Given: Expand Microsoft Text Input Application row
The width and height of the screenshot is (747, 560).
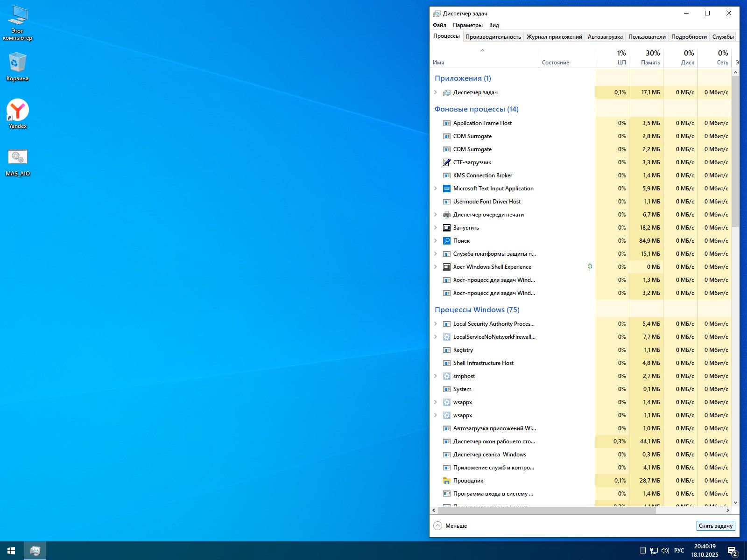Looking at the screenshot, I should [x=436, y=189].
